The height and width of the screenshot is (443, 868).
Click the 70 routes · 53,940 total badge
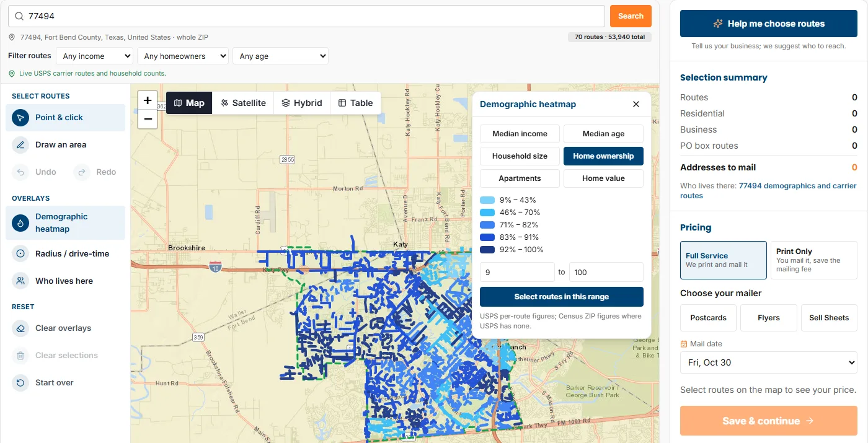coord(609,37)
